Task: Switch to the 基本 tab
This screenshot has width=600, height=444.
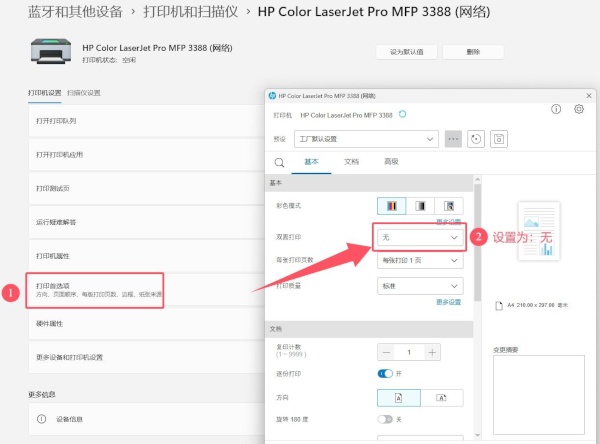Action: 311,162
